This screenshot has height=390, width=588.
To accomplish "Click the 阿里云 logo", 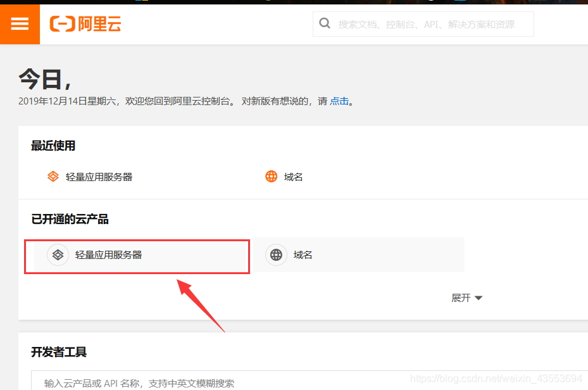I will click(85, 23).
